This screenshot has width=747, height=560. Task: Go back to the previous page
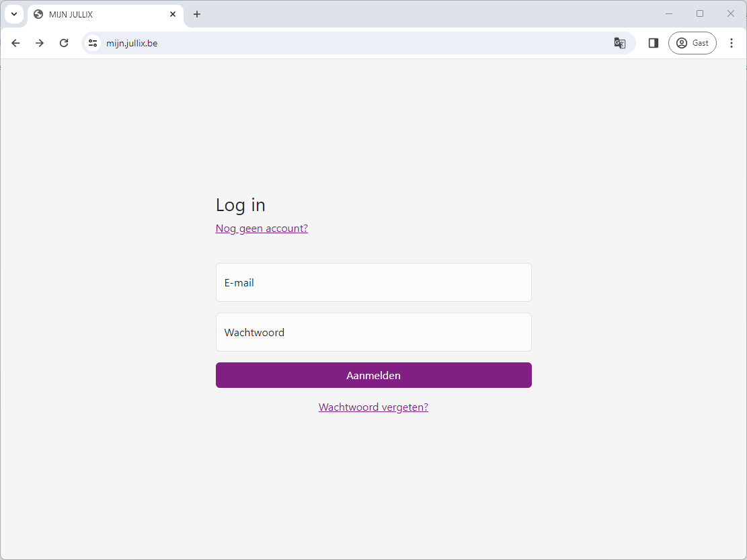point(15,43)
